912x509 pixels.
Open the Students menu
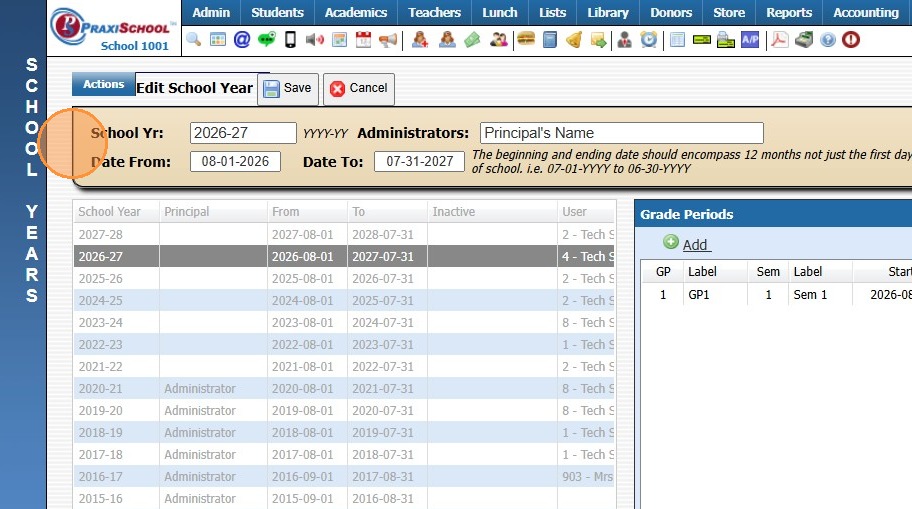point(277,12)
